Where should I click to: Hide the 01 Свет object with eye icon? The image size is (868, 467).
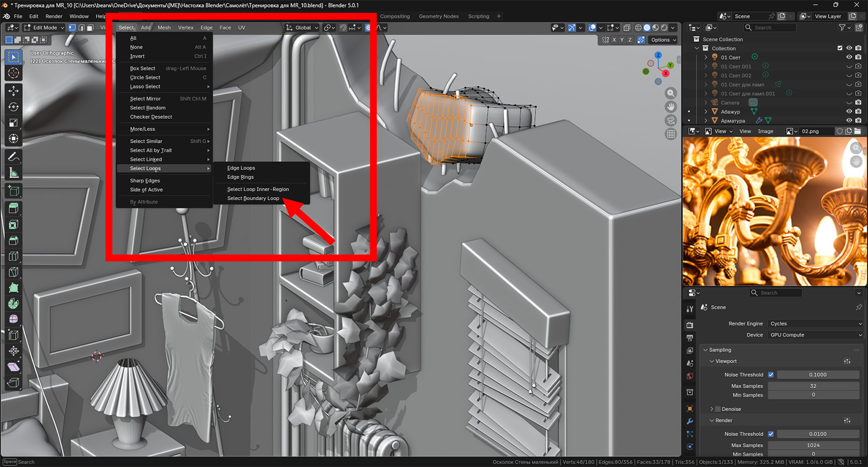[x=849, y=57]
